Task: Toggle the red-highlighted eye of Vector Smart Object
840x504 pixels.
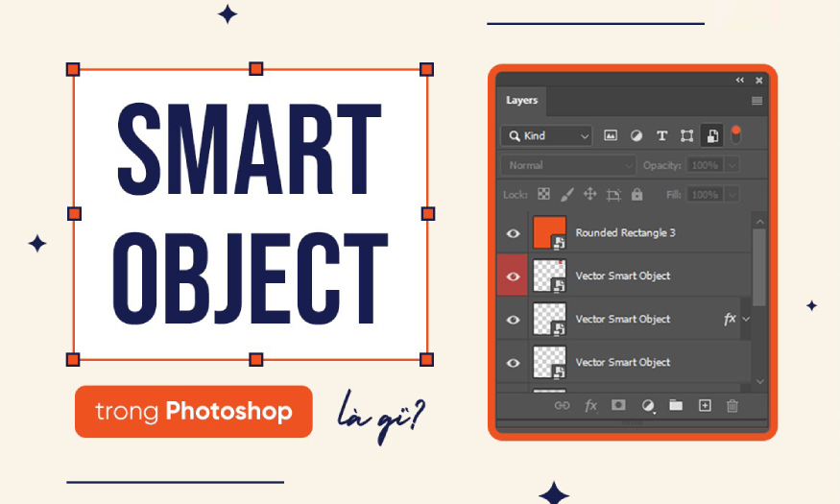Action: click(513, 276)
